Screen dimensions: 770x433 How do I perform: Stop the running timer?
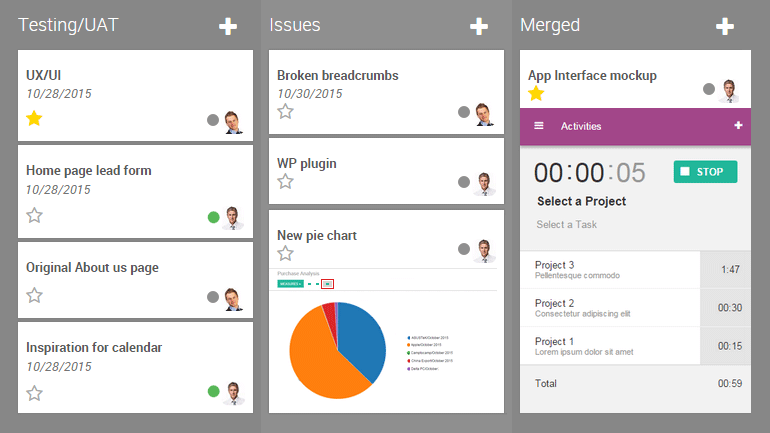coord(705,172)
